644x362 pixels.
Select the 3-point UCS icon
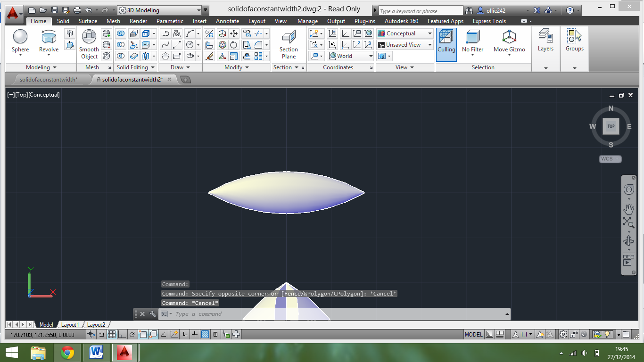click(368, 45)
